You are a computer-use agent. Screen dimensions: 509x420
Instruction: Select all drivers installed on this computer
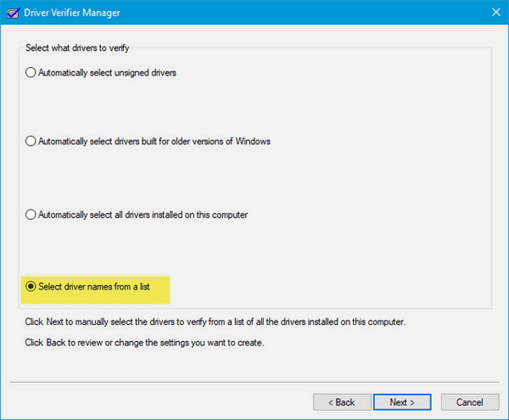[x=31, y=215]
